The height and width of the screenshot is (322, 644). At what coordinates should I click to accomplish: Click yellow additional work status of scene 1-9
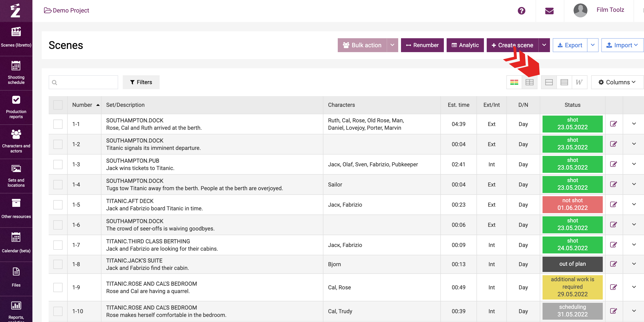click(572, 287)
